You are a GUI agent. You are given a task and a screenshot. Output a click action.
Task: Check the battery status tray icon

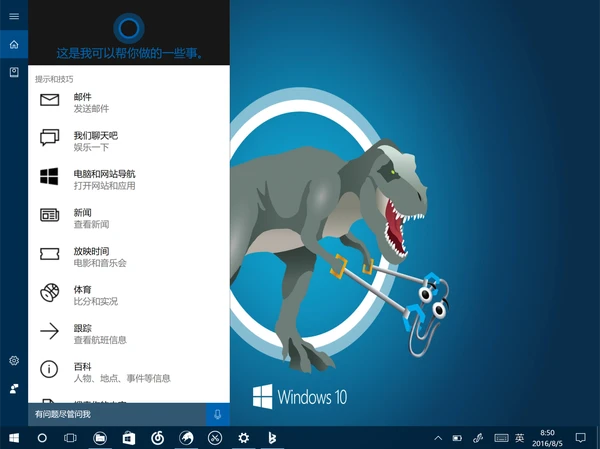(457, 438)
